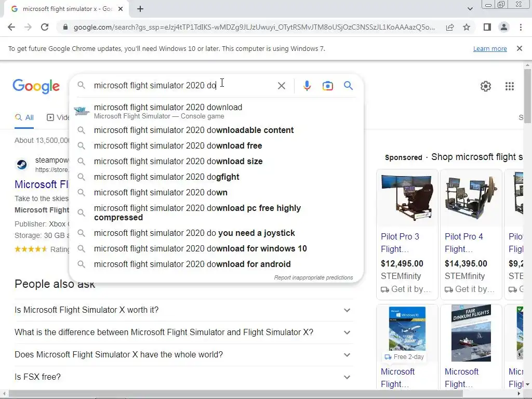Screen dimensions: 532x399
Task: Select suggestion ending in 'download free'
Action: pyautogui.click(x=216, y=145)
